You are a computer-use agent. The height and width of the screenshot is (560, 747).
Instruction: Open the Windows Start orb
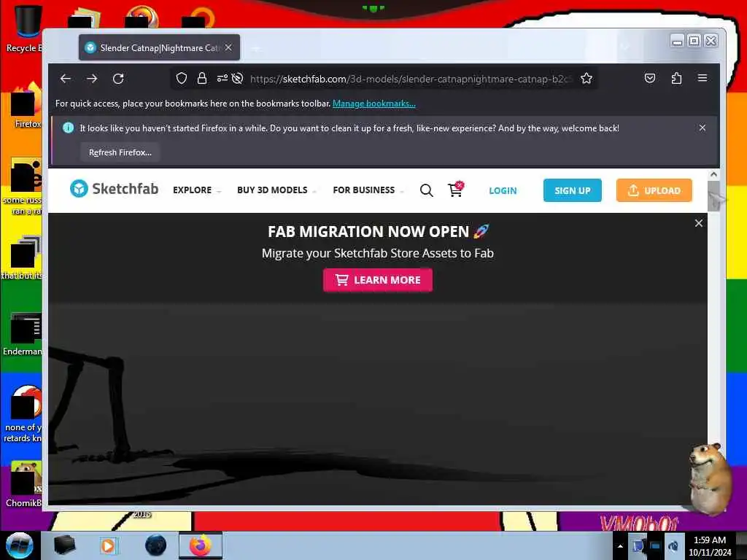pyautogui.click(x=20, y=545)
